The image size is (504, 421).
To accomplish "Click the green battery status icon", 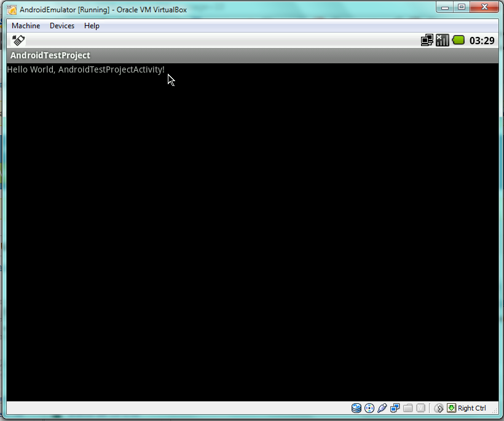I will click(x=459, y=40).
